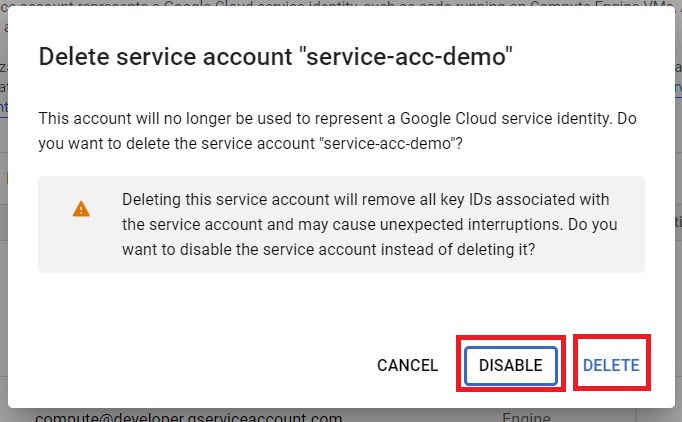Click the orange warning triangle icon
682x422 pixels.
point(81,209)
